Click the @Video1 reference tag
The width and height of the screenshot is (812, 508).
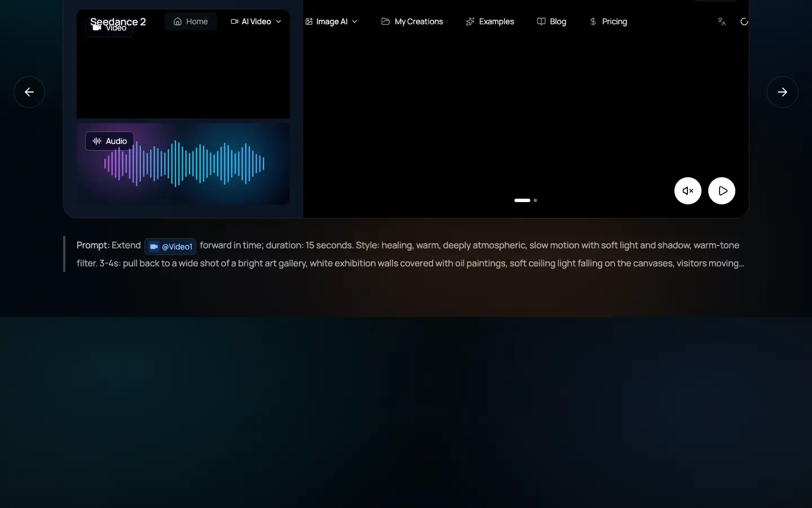tap(170, 247)
